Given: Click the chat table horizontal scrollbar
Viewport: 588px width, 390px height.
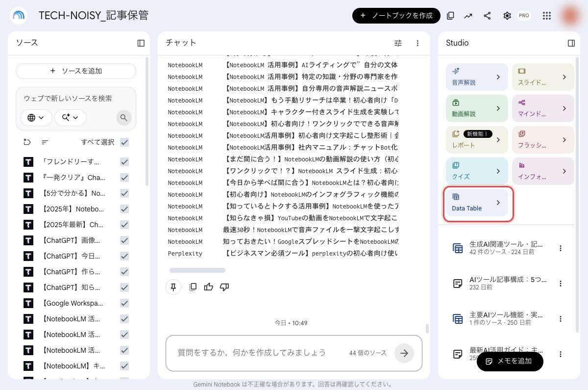Looking at the screenshot, I should click(x=197, y=270).
